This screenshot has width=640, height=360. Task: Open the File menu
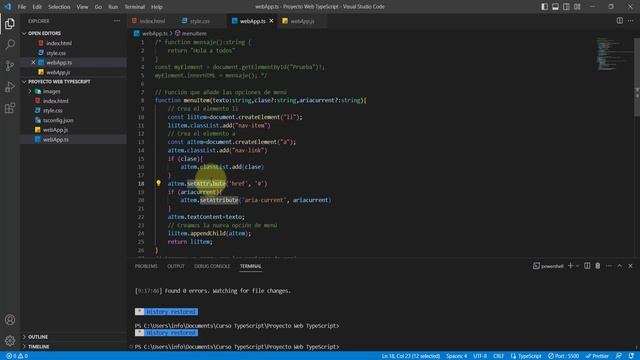22,7
